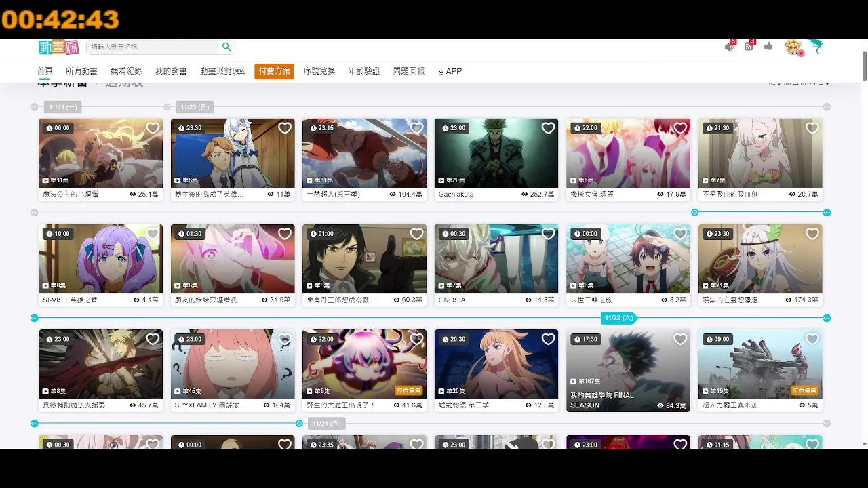Open the 問題回報 link
The image size is (868, 488).
click(409, 71)
